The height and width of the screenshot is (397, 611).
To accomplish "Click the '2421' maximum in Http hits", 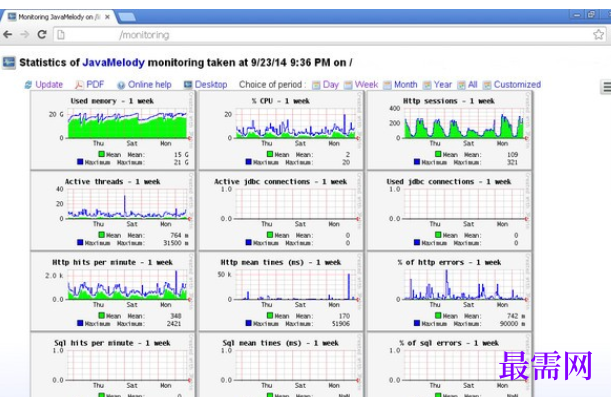I will click(174, 323).
